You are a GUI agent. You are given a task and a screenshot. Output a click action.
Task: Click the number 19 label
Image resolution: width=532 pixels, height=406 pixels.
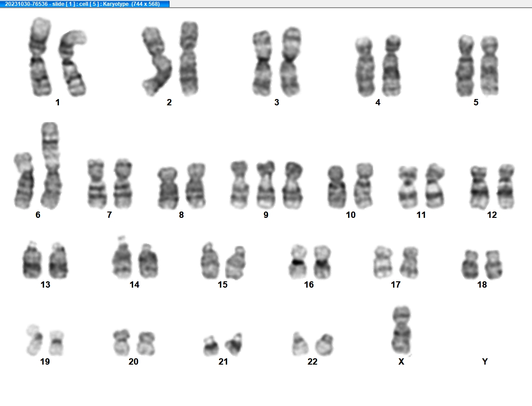(45, 361)
